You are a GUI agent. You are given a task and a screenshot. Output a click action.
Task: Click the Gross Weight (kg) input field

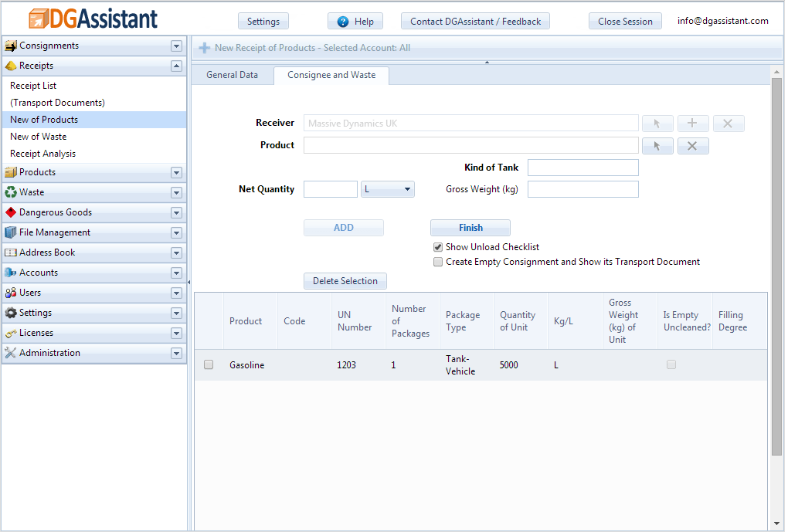click(x=583, y=189)
